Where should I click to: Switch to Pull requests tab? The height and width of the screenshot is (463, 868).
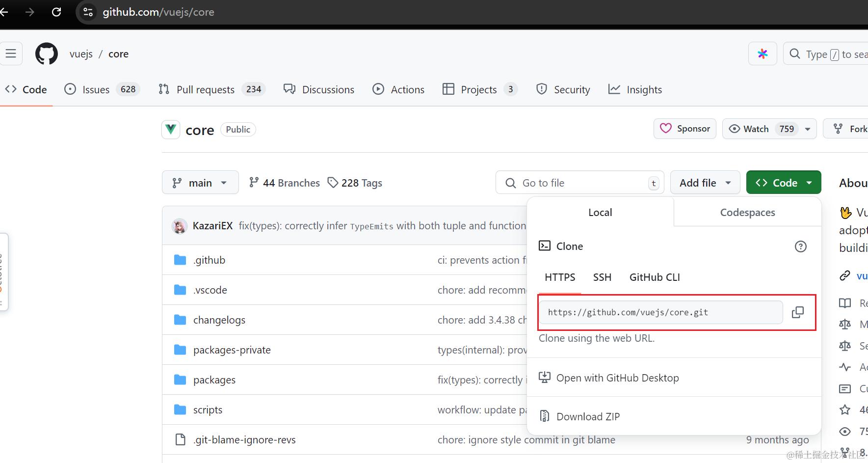point(211,89)
